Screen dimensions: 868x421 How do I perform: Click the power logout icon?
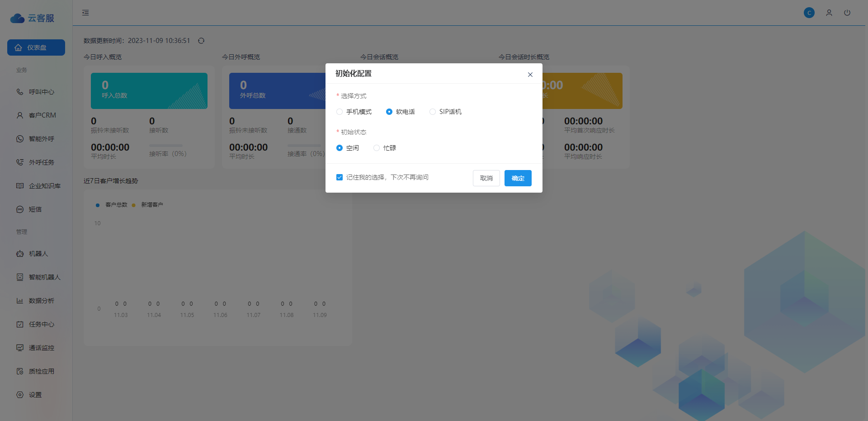tap(847, 13)
